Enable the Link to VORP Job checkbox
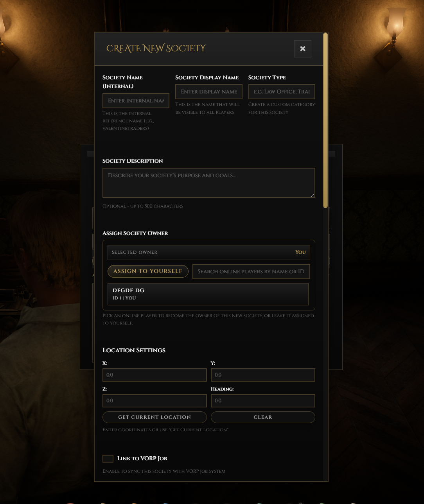Screen dimensions: 424x504 [x=108, y=459]
